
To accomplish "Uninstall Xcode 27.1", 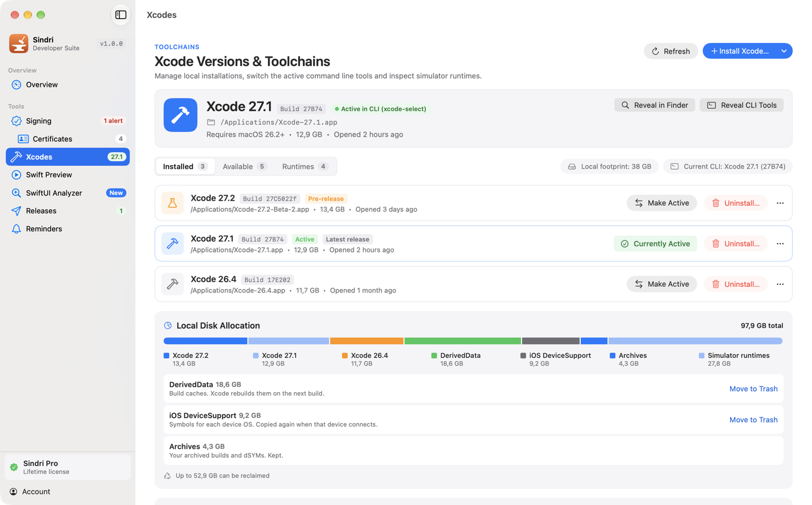I will click(736, 243).
